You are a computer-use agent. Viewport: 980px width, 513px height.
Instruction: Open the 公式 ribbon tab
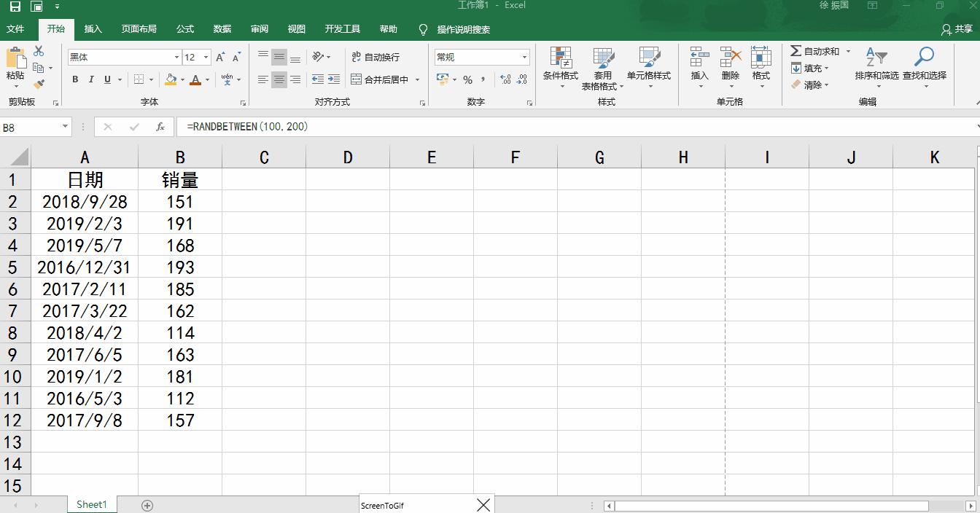pos(185,29)
